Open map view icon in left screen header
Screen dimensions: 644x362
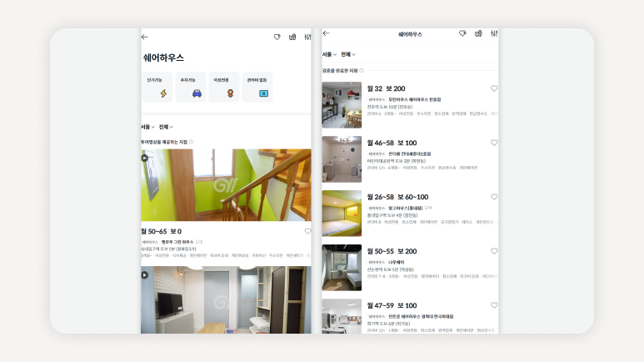coord(292,37)
